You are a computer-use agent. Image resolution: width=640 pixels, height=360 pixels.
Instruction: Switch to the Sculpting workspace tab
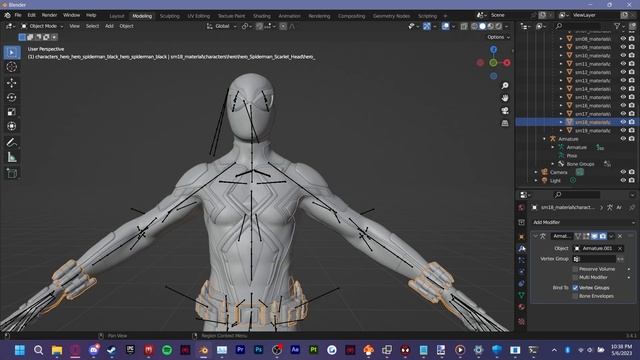[x=169, y=16]
